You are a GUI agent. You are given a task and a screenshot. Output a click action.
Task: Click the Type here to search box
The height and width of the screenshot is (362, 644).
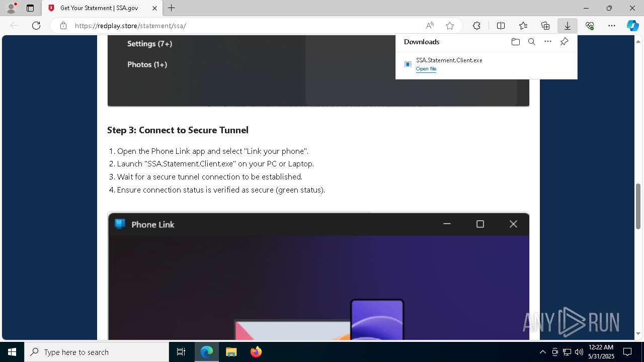(97, 352)
